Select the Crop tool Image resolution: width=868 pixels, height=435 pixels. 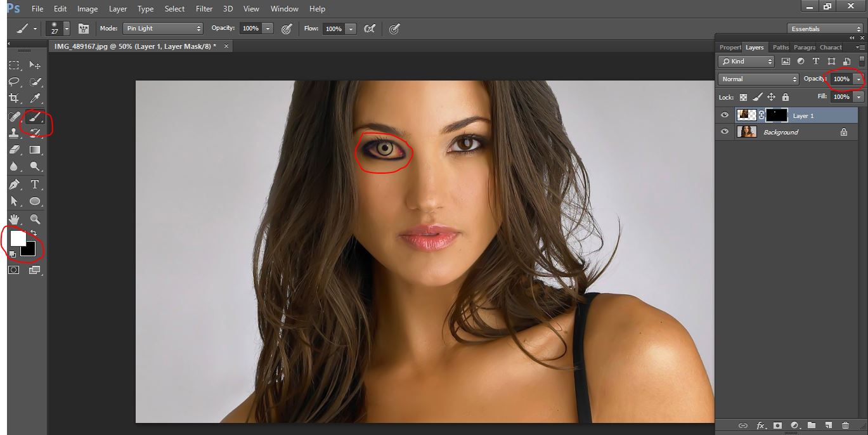coord(14,98)
